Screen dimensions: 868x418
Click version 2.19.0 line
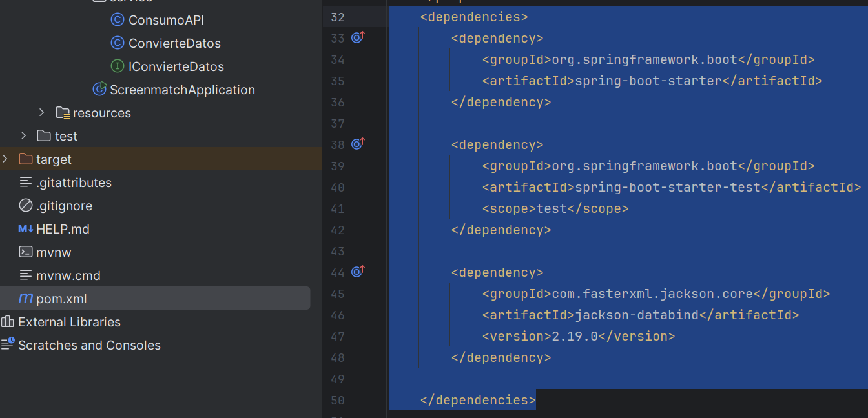coord(579,336)
